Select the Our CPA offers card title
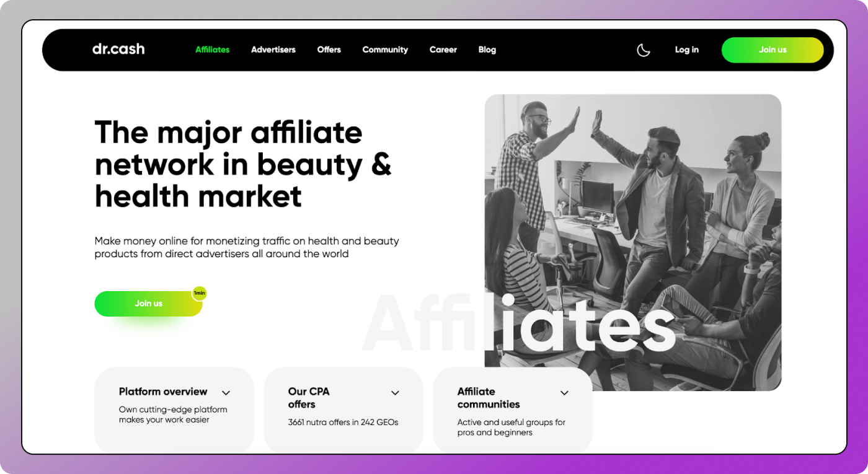 click(x=309, y=398)
